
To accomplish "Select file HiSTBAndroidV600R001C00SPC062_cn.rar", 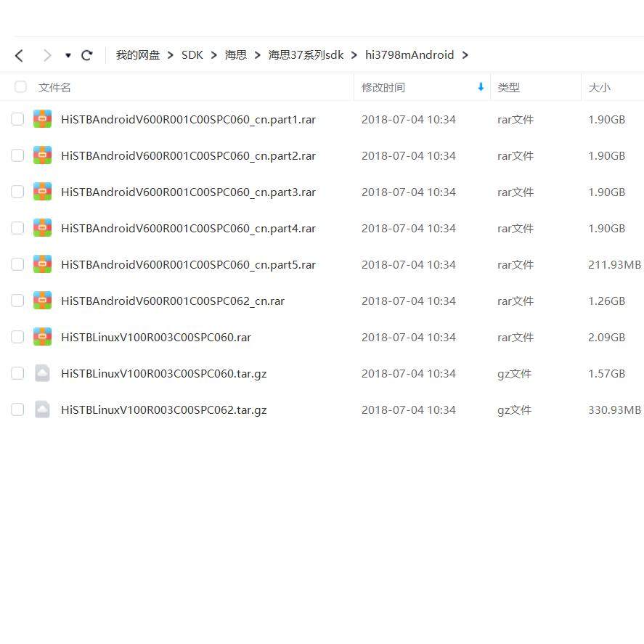I will point(173,301).
